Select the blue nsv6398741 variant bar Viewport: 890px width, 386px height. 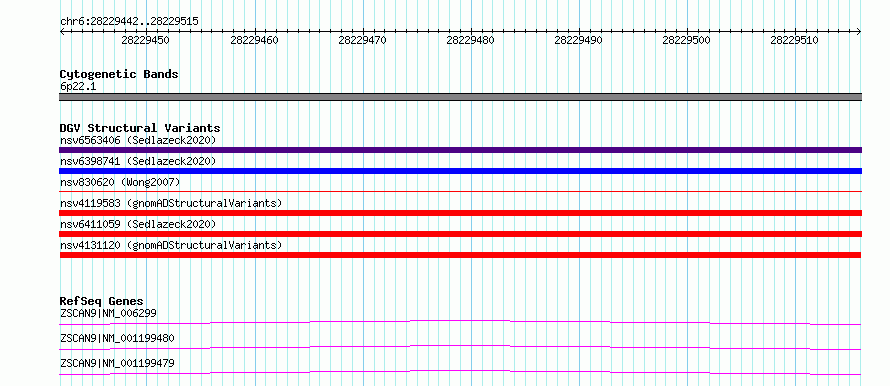(x=460, y=171)
